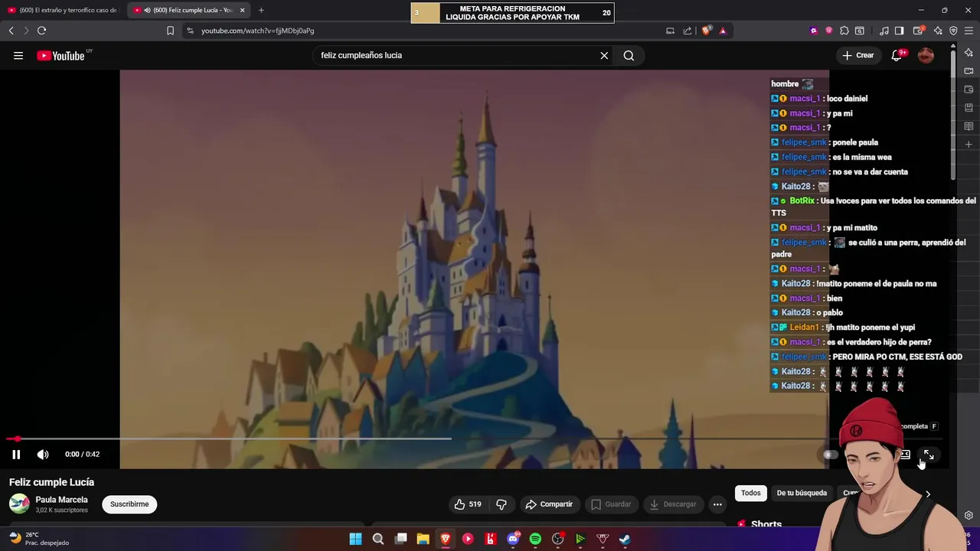Image resolution: width=980 pixels, height=551 pixels.
Task: Switch to theater mode in the player
Action: (904, 454)
